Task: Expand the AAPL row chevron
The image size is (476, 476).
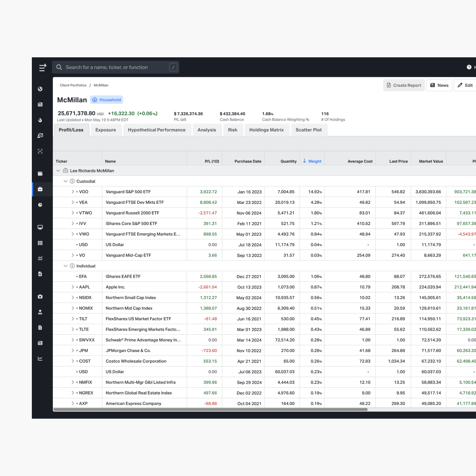Action: point(73,287)
